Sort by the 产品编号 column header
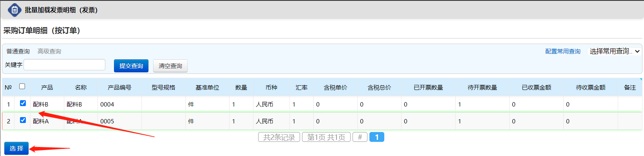The width and height of the screenshot is (644, 156). pos(119,88)
